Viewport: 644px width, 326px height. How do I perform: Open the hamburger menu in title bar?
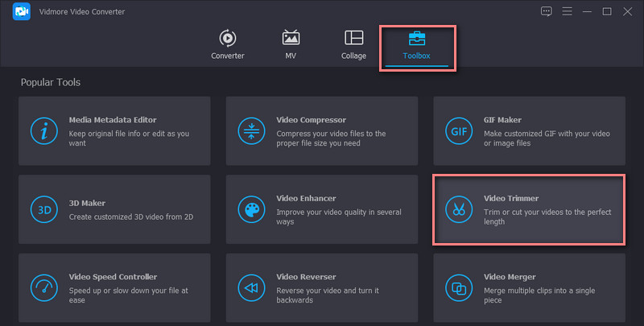click(567, 11)
